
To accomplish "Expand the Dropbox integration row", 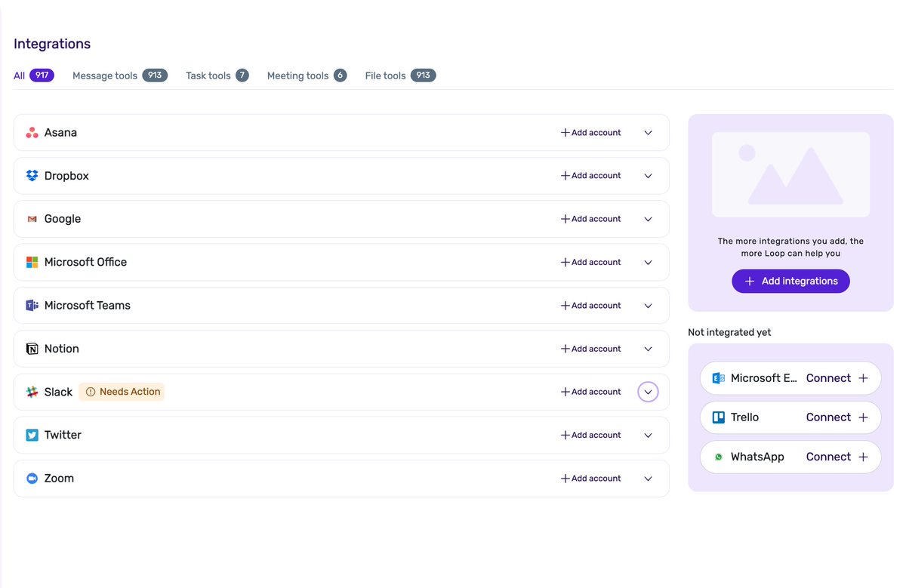I will [648, 176].
